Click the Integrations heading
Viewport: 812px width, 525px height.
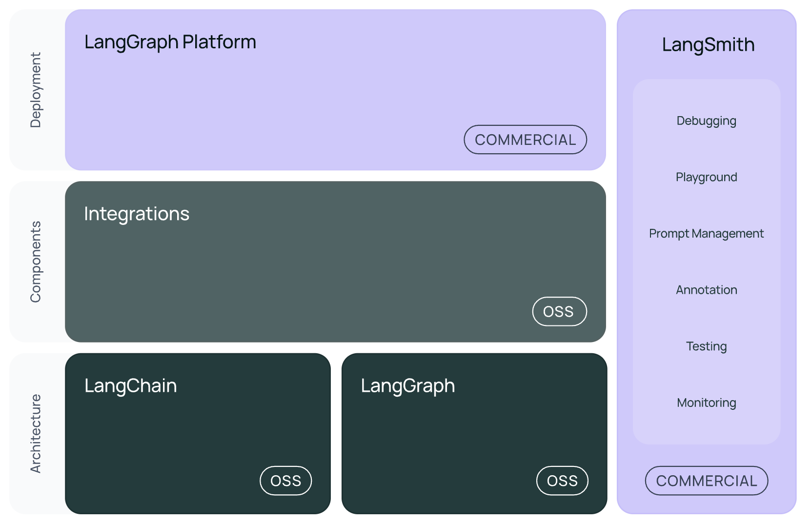pos(137,214)
